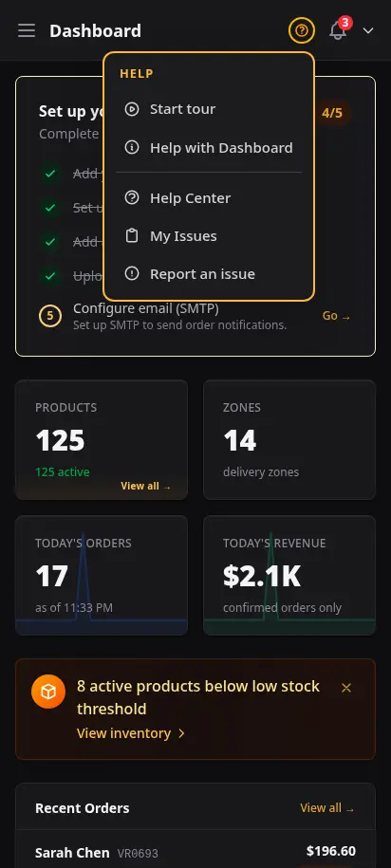This screenshot has height=868, width=391.
Task: Open Sarah Chen order row
Action: point(195,850)
